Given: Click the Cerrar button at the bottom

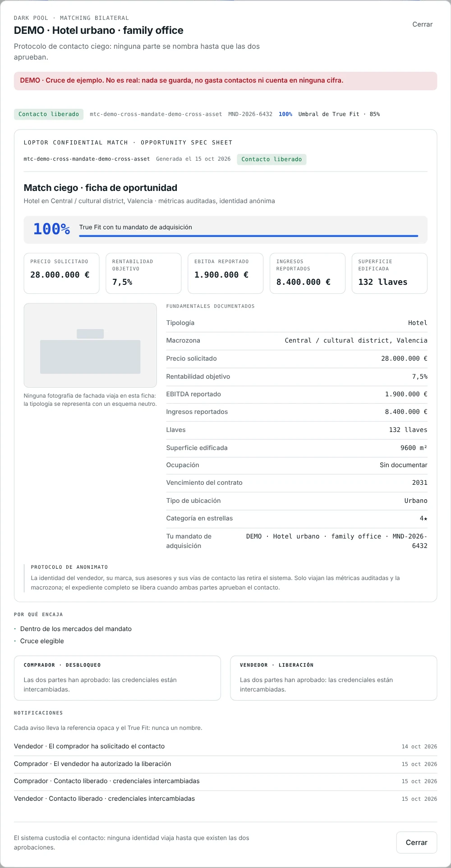Looking at the screenshot, I should 417,842.
